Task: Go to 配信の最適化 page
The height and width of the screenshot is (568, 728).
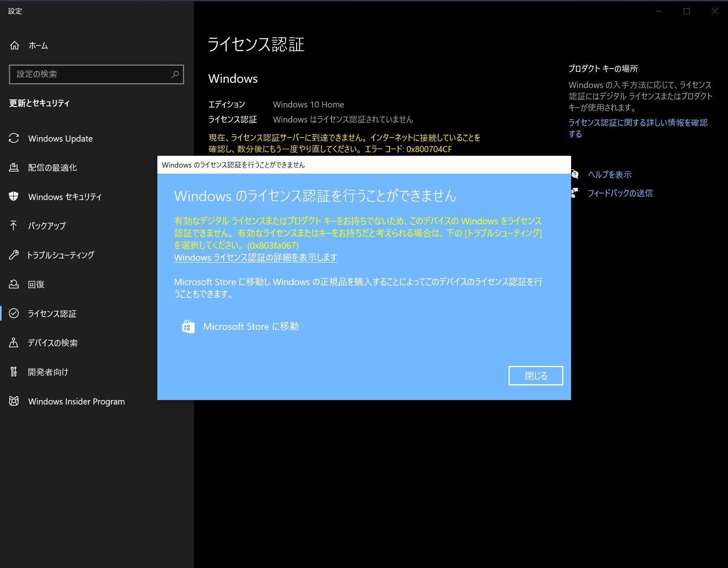Action: pos(52,168)
